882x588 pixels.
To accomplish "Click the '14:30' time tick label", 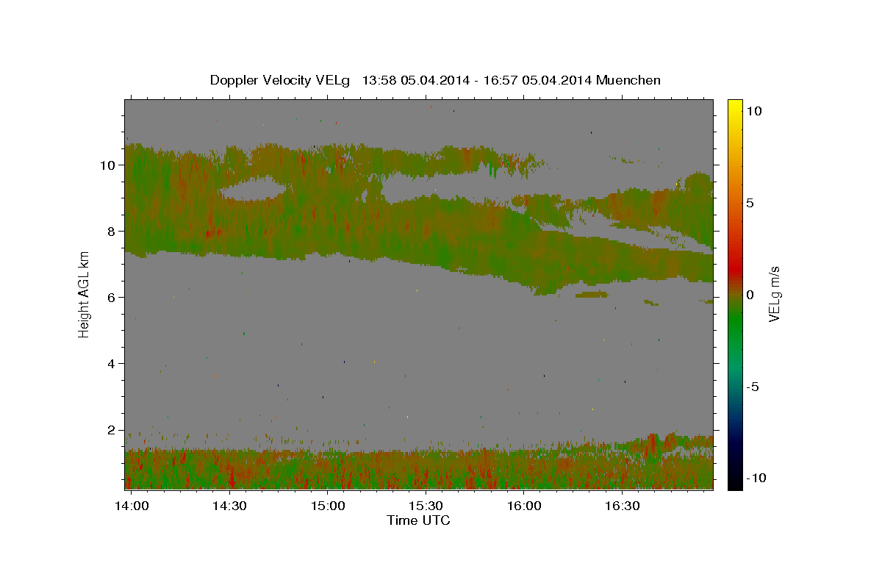I will click(x=229, y=506).
